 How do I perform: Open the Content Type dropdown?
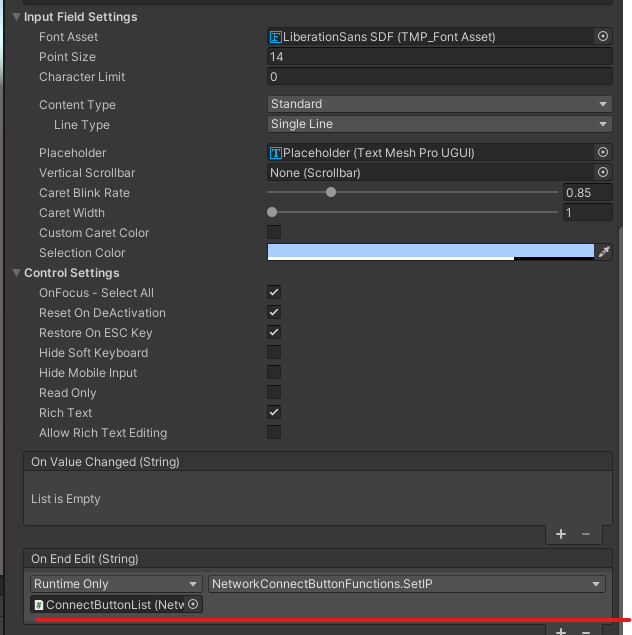pos(439,104)
